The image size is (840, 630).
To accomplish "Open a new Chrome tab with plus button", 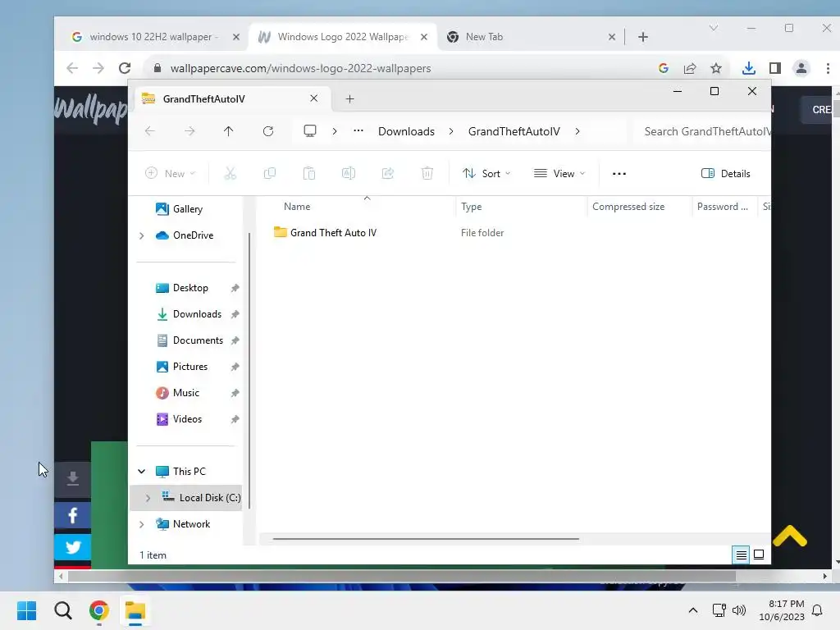I will tap(643, 36).
